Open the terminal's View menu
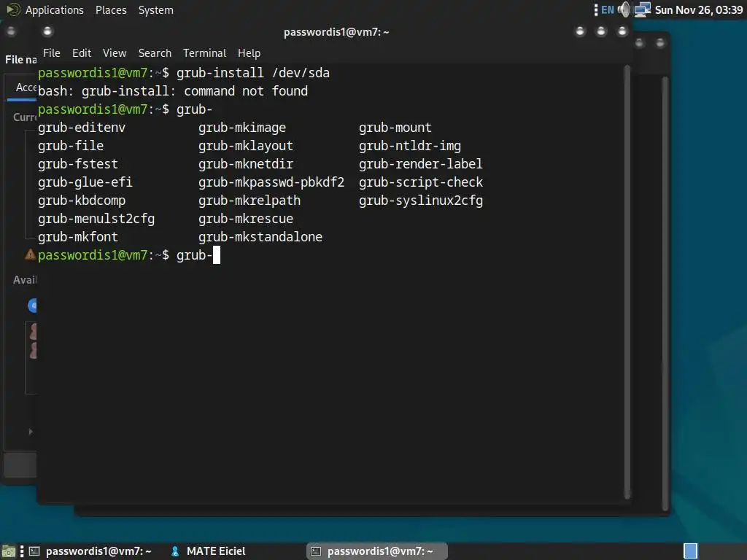Viewport: 747px width, 560px height. pyautogui.click(x=115, y=52)
